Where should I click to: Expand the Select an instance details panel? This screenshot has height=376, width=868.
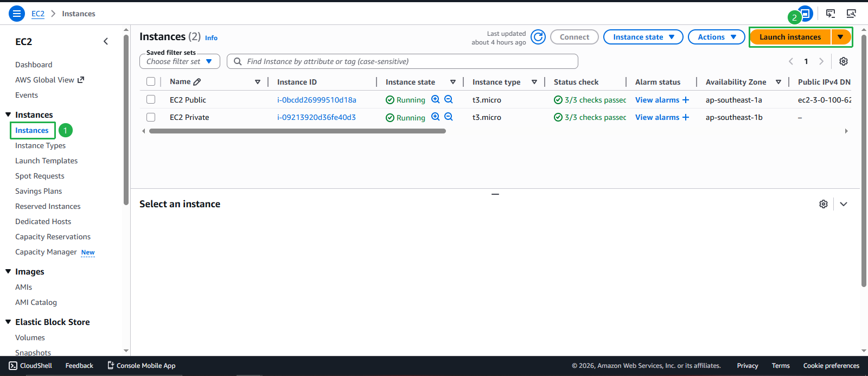844,204
